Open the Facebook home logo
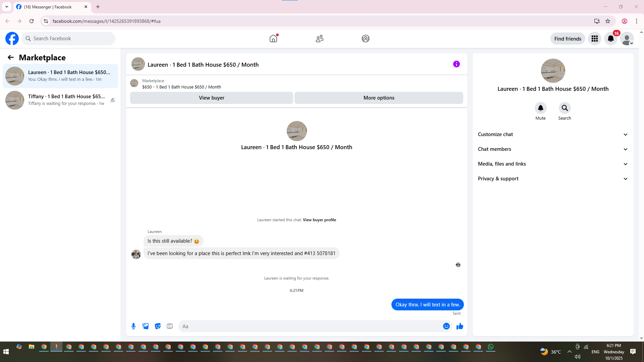Screen dimensions: 644x362 (12, 39)
